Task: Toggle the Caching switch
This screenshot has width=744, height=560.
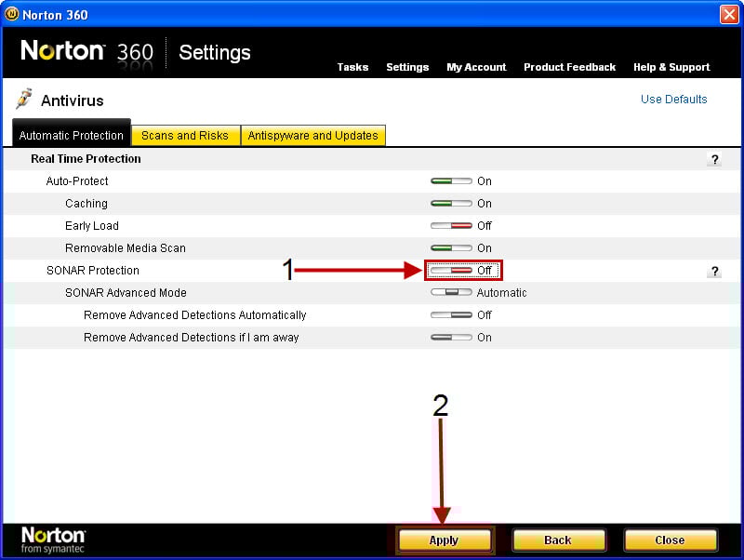Action: pos(451,203)
